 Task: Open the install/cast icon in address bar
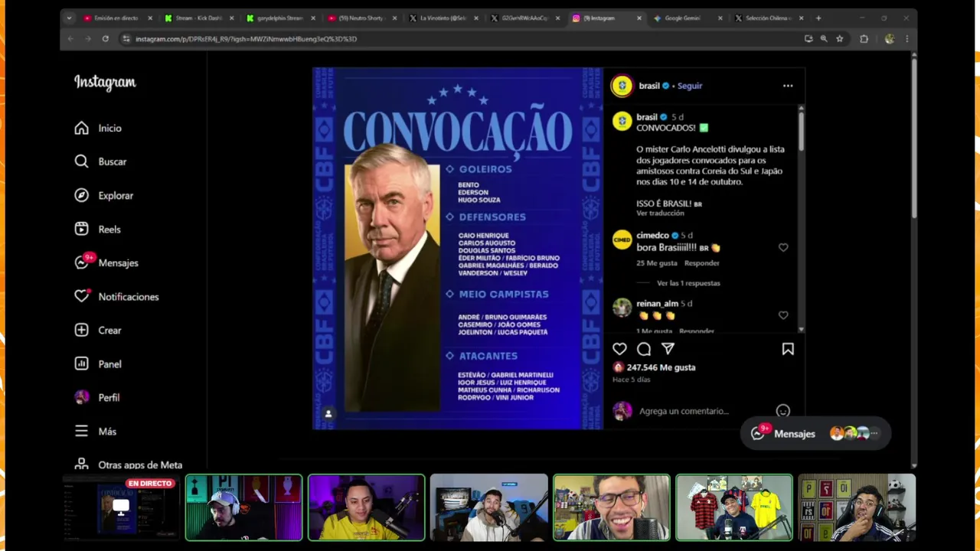coord(808,38)
